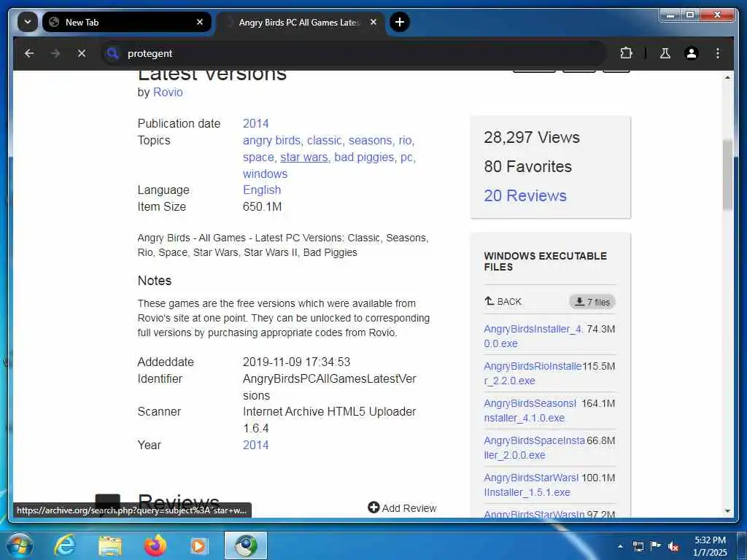Go back with the browser back arrow
Image resolution: width=747 pixels, height=560 pixels.
tap(29, 53)
